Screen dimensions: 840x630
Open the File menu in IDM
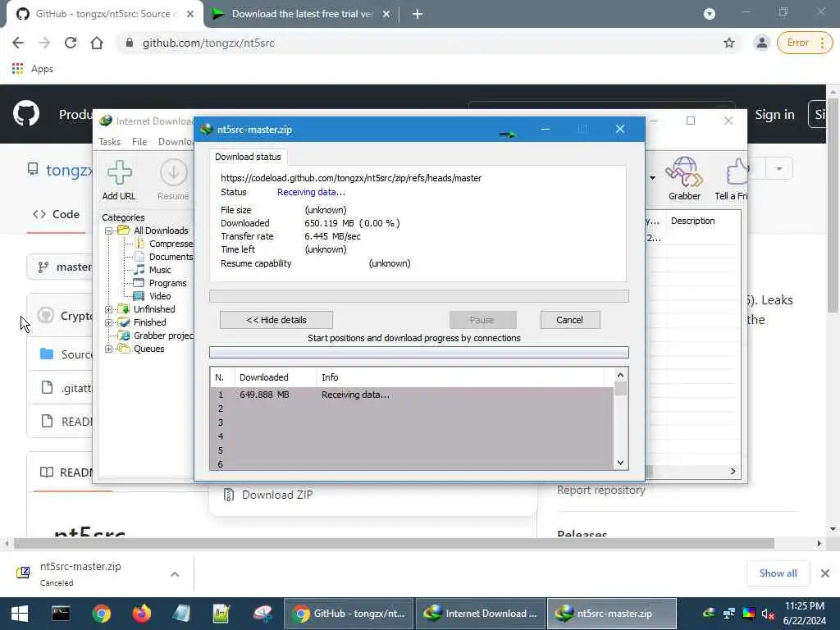coord(139,141)
